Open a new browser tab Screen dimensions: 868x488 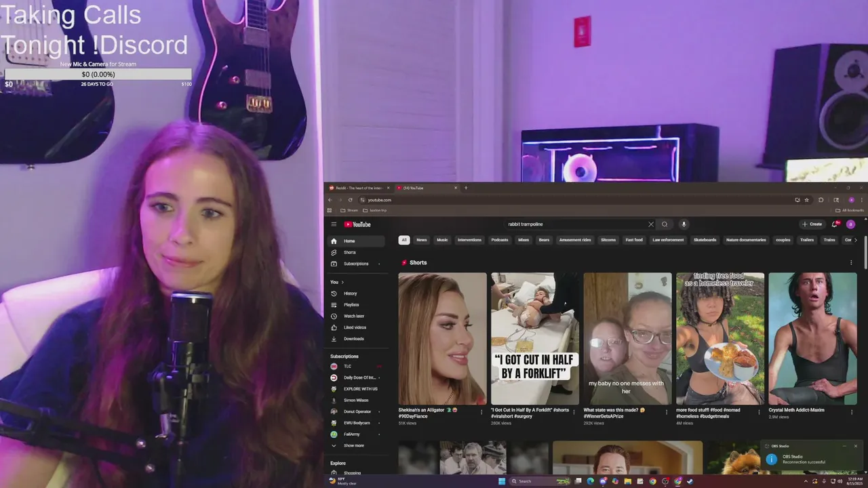pos(466,188)
